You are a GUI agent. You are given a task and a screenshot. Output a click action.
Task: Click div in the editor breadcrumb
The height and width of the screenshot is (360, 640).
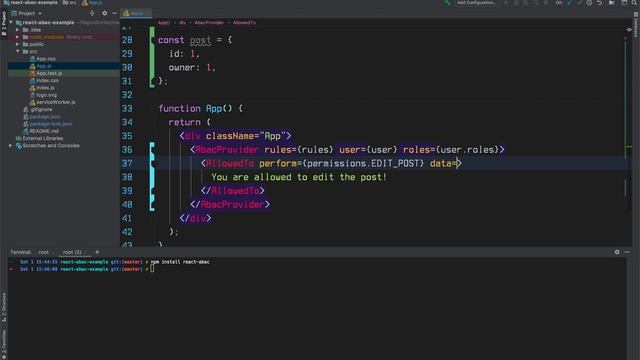coord(182,23)
